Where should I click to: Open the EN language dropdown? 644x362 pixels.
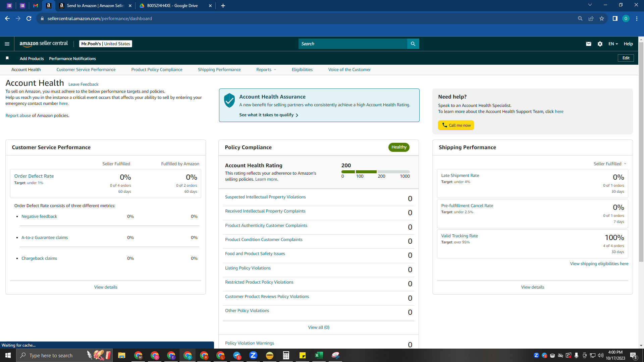point(613,44)
